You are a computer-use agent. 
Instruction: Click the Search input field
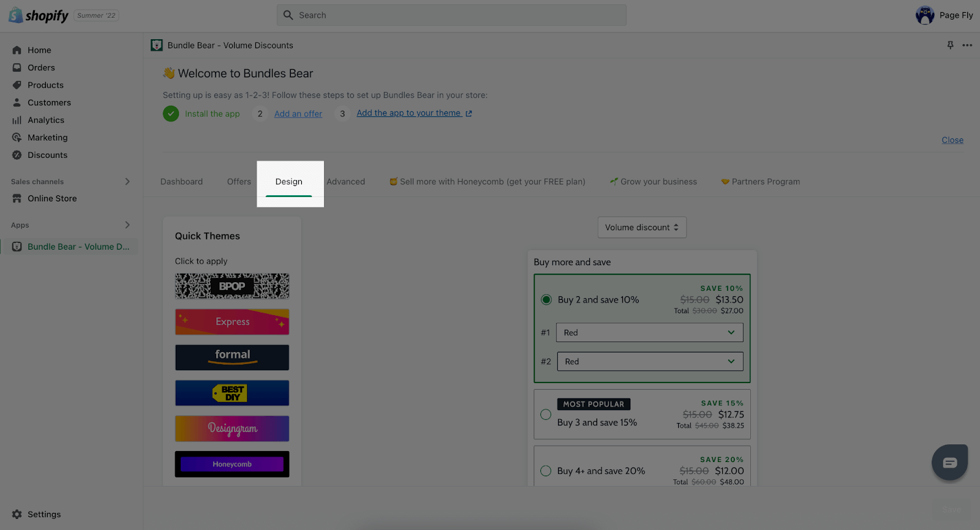point(451,15)
